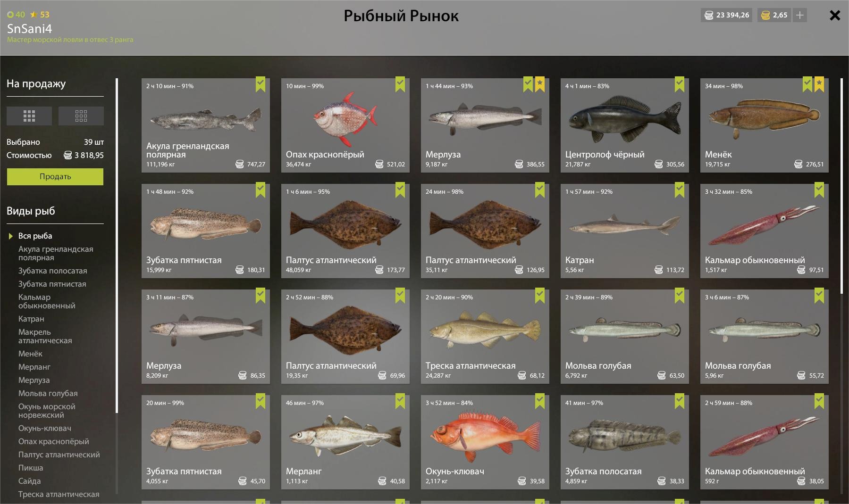Select Вся рыба category arrow
The height and width of the screenshot is (504, 849).
click(11, 236)
